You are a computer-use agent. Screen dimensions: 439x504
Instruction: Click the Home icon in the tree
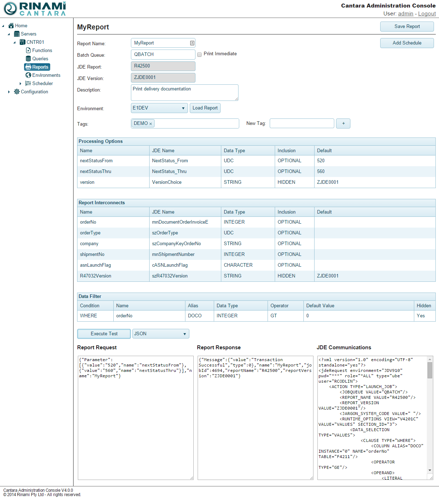(x=11, y=25)
